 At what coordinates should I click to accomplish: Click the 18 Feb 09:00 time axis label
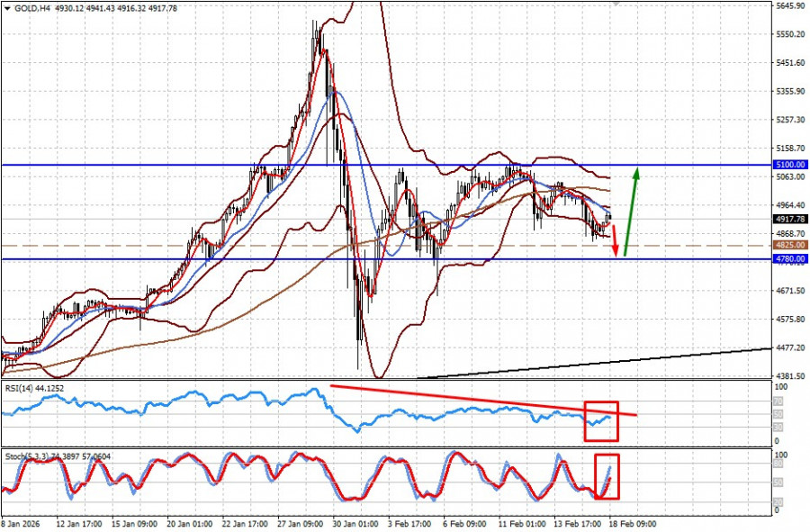635,523
